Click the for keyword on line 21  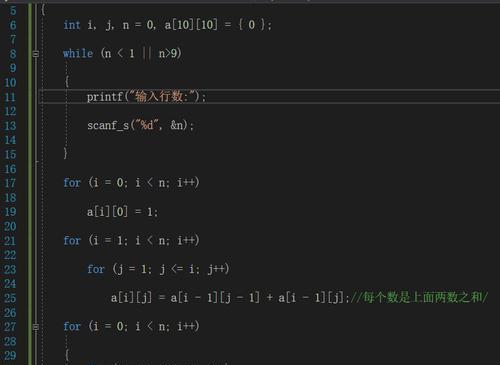tap(72, 240)
